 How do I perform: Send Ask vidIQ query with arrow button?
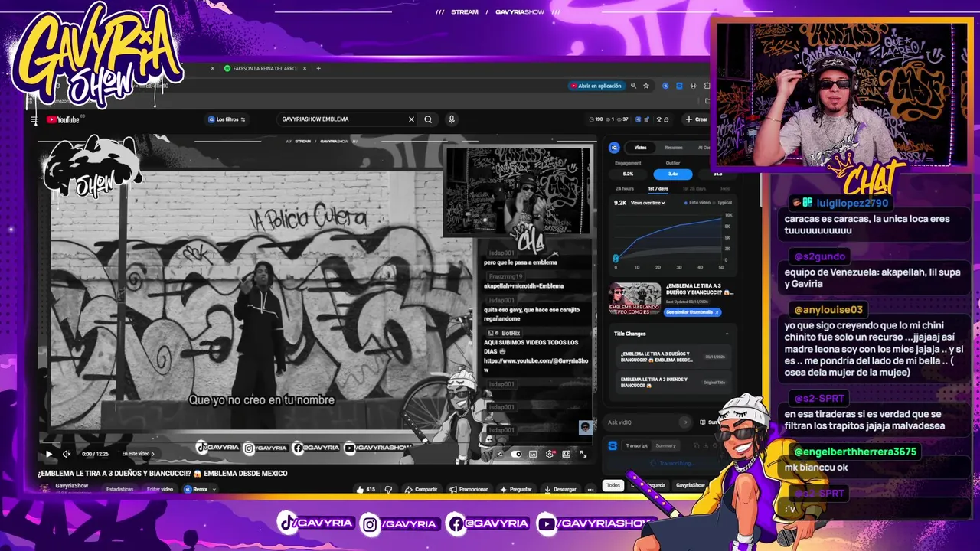coord(684,422)
